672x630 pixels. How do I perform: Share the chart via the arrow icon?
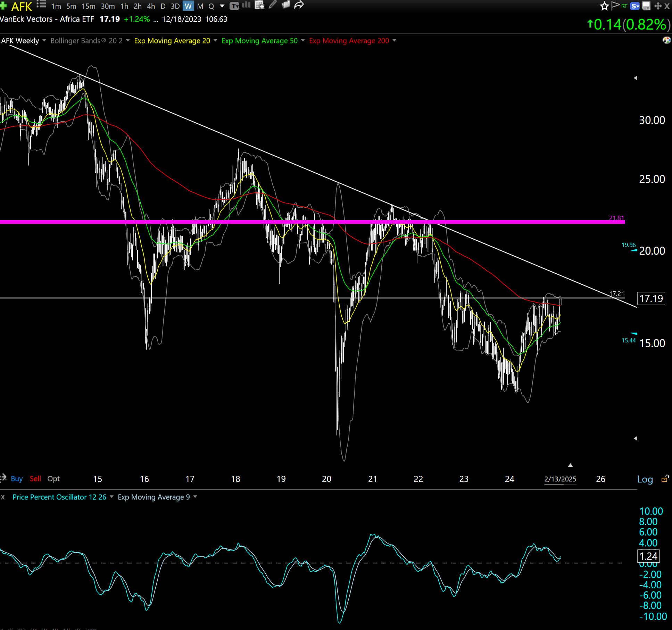299,5
